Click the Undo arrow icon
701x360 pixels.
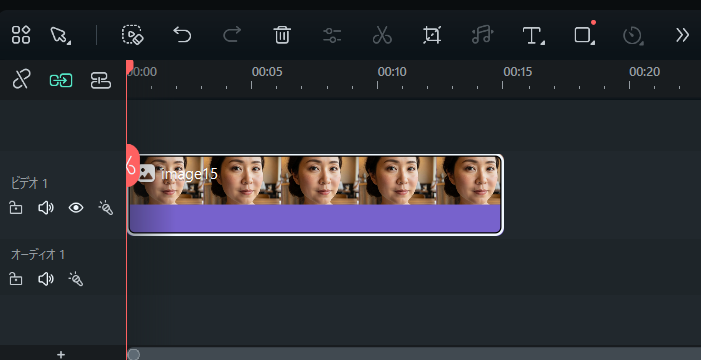[x=182, y=34]
